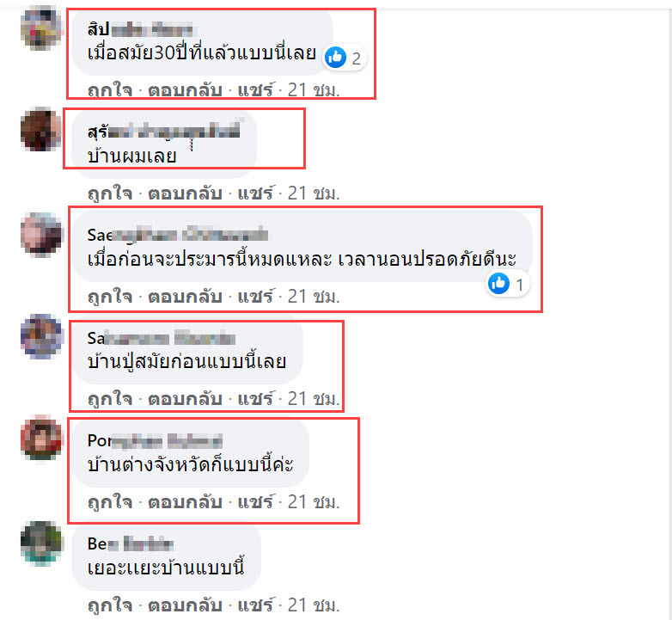Click แชร์ under 'เยอะแยะบ้านแบบนี้' comment
The image size is (672, 620).
click(255, 605)
